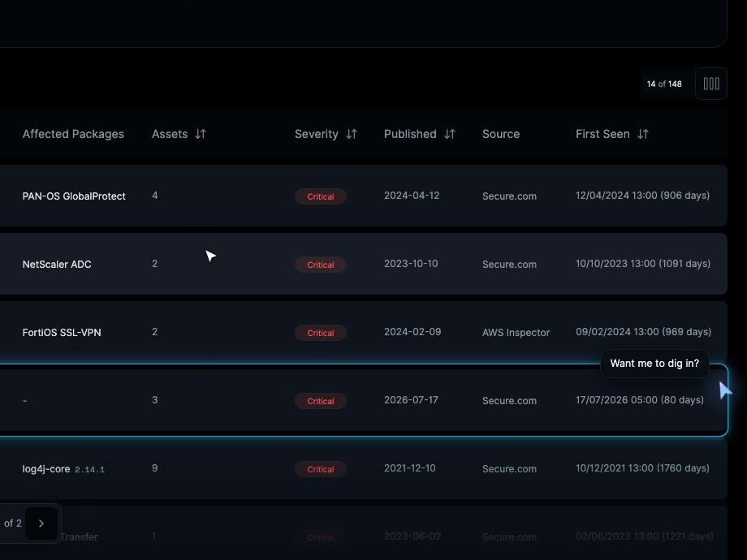This screenshot has width=747, height=560.
Task: Click first seen 12/04/2024 13:00 cell
Action: (x=643, y=196)
